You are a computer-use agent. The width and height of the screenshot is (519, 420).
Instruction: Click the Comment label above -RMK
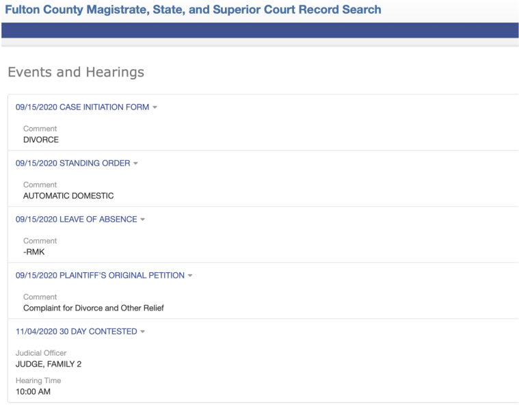point(40,241)
